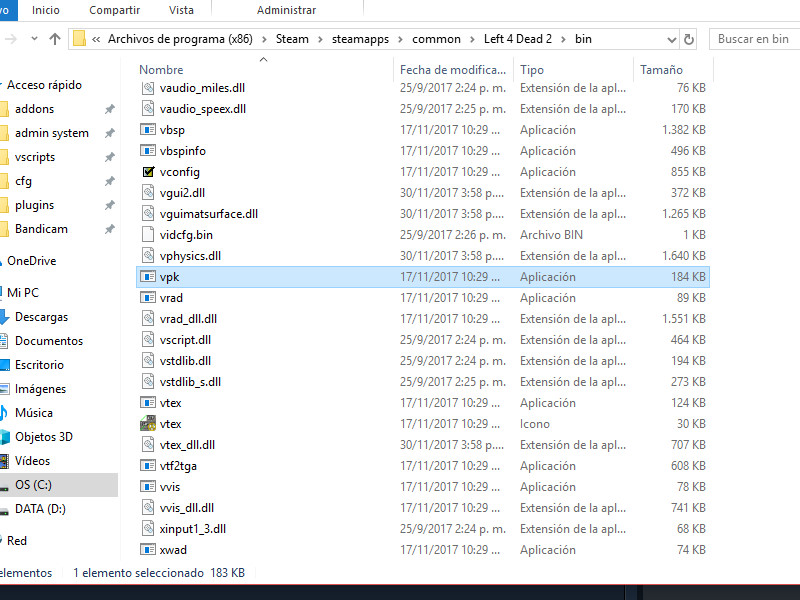Open the Administrar ribbon tab
The image size is (800, 600).
[x=286, y=10]
